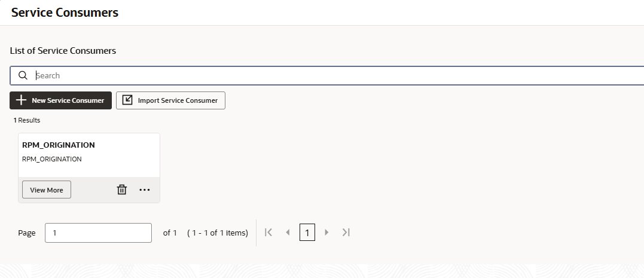Image resolution: width=644 pixels, height=278 pixels.
Task: Select the bold RPM_ORIGINATION card title
Action: click(x=59, y=145)
